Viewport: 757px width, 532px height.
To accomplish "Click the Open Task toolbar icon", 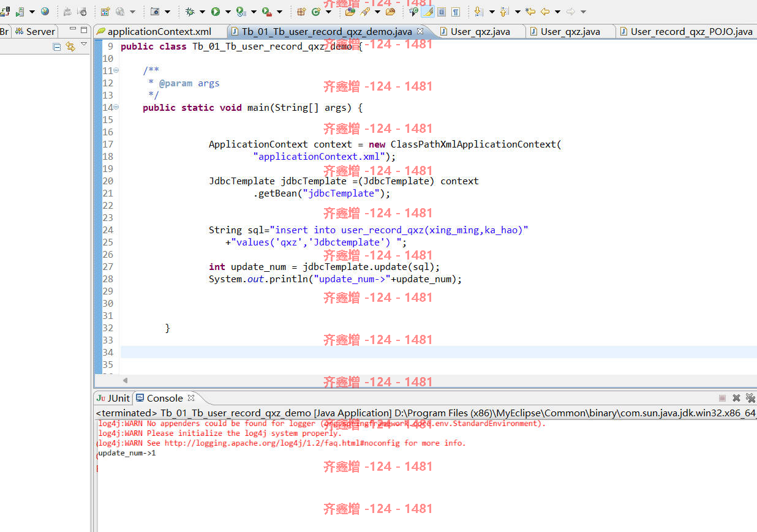I will pos(390,12).
